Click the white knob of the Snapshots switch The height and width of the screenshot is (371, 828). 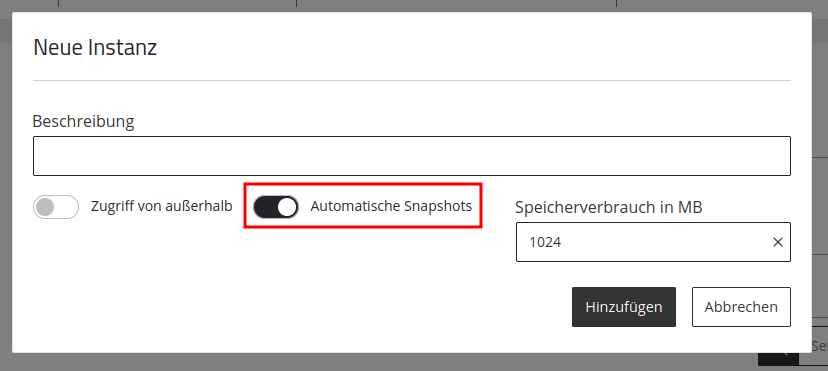click(x=287, y=207)
